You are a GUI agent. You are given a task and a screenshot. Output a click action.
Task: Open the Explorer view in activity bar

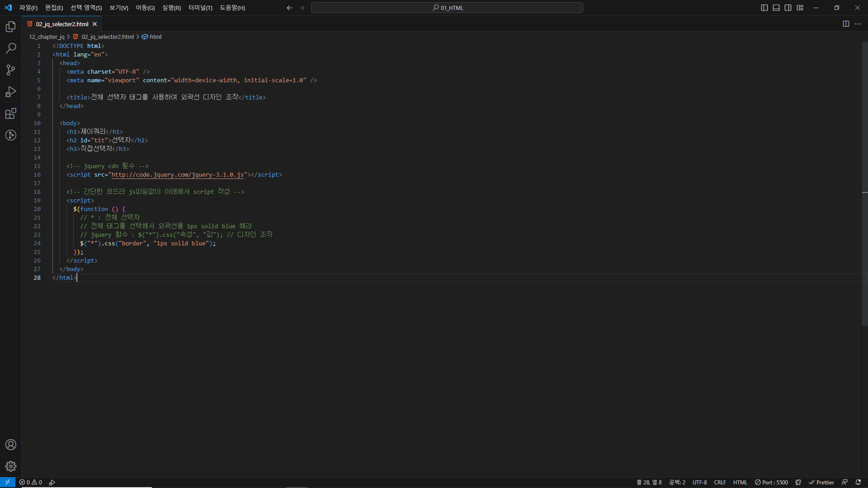pos(11,27)
